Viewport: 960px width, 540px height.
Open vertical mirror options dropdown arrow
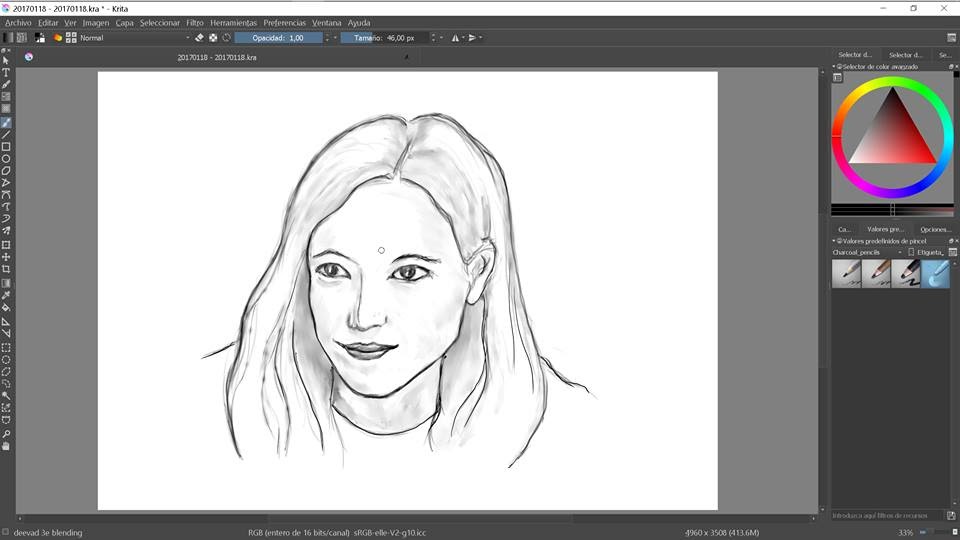pyautogui.click(x=481, y=38)
